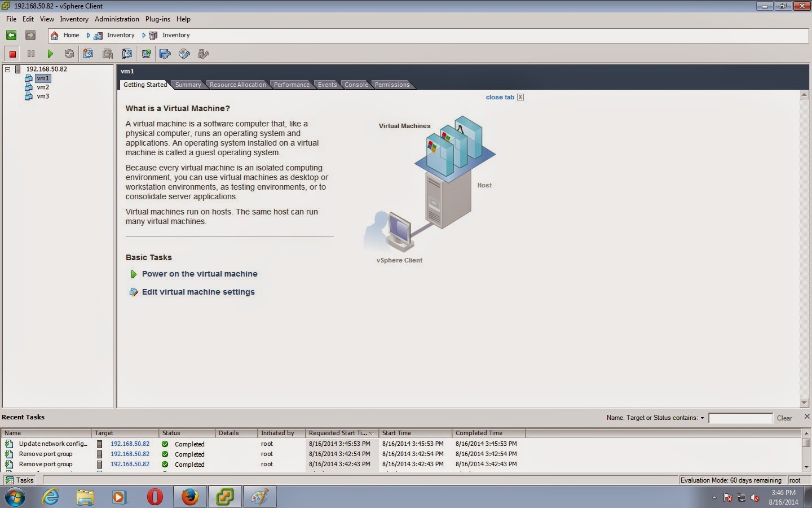Click the Home house icon
Image resolution: width=812 pixels, height=508 pixels.
pos(55,36)
